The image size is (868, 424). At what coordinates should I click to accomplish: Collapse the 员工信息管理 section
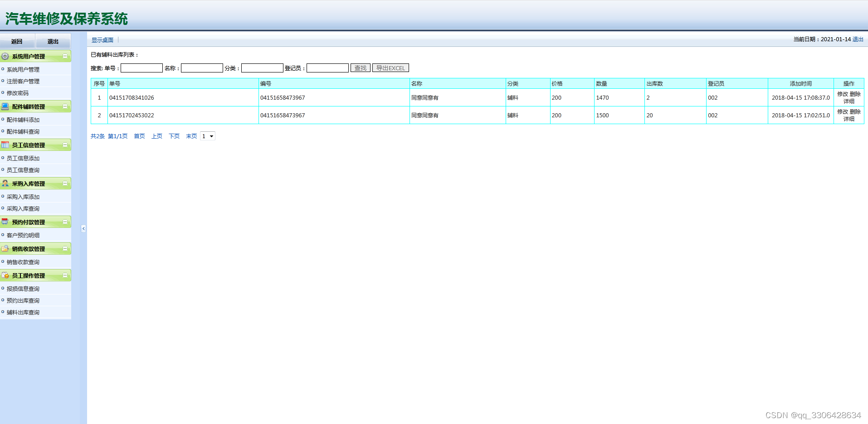(x=65, y=145)
